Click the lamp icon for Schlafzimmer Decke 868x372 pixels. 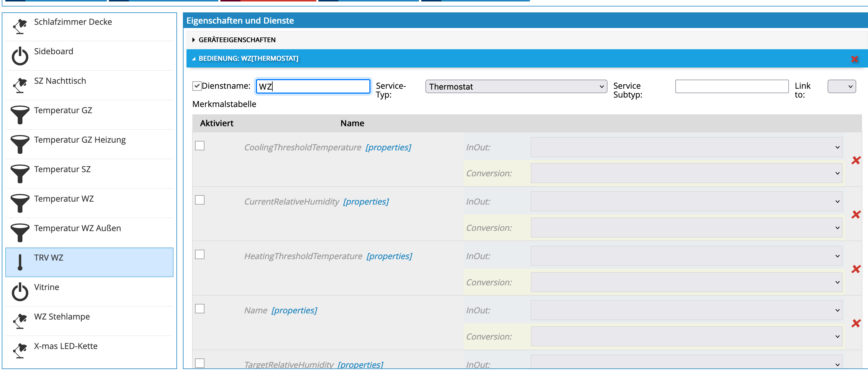[20, 26]
